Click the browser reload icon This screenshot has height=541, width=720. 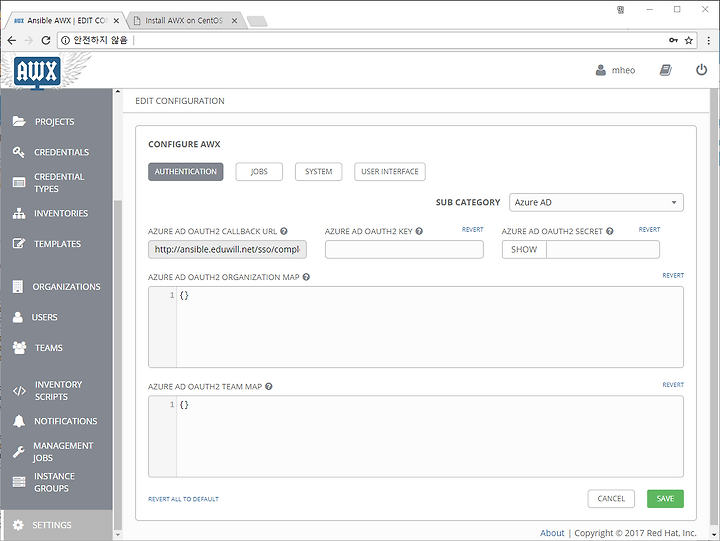point(45,40)
